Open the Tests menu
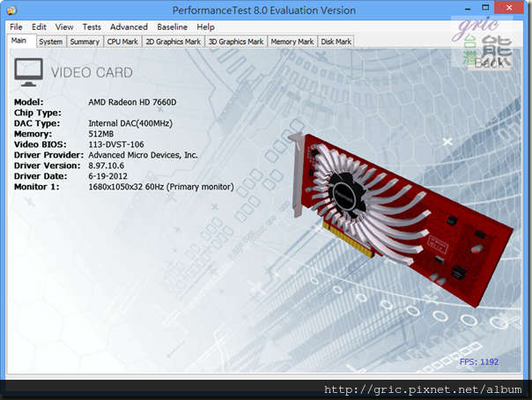This screenshot has height=400, width=532. (92, 26)
